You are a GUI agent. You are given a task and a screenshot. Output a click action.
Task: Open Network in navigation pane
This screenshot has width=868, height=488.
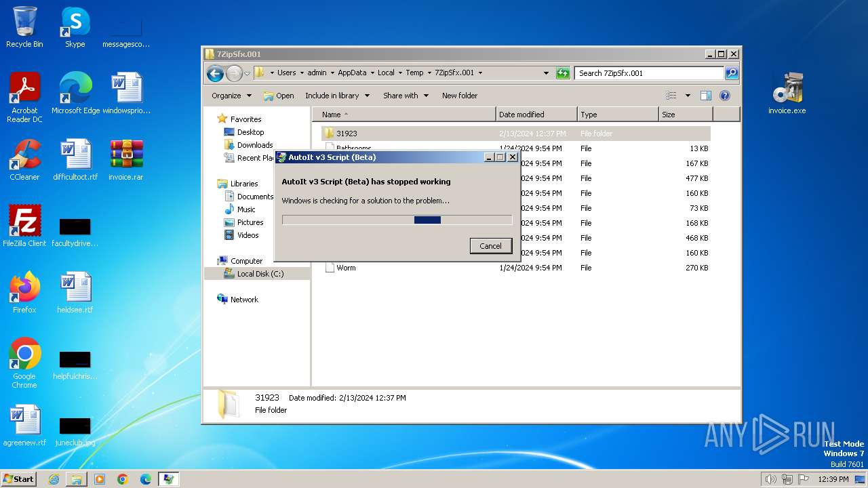click(238, 300)
